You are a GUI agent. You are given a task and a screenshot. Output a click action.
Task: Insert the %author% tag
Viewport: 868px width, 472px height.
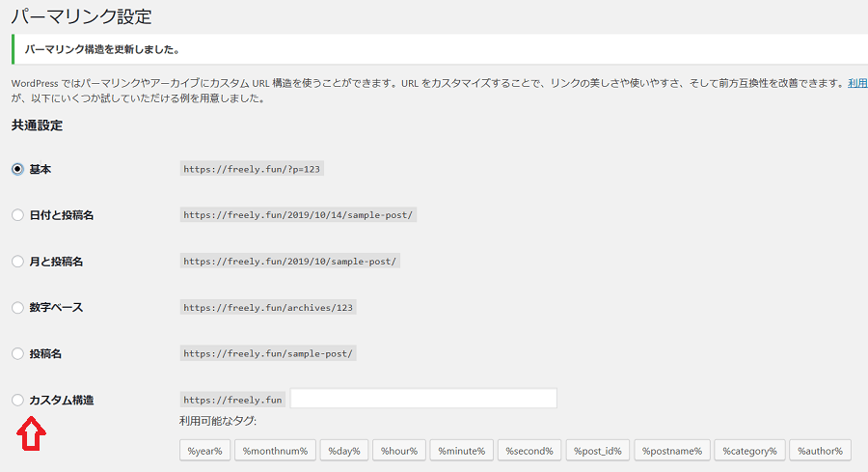click(820, 451)
